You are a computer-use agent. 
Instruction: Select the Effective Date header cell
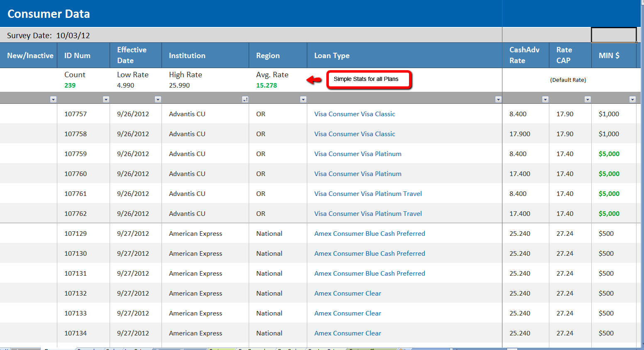coord(136,55)
